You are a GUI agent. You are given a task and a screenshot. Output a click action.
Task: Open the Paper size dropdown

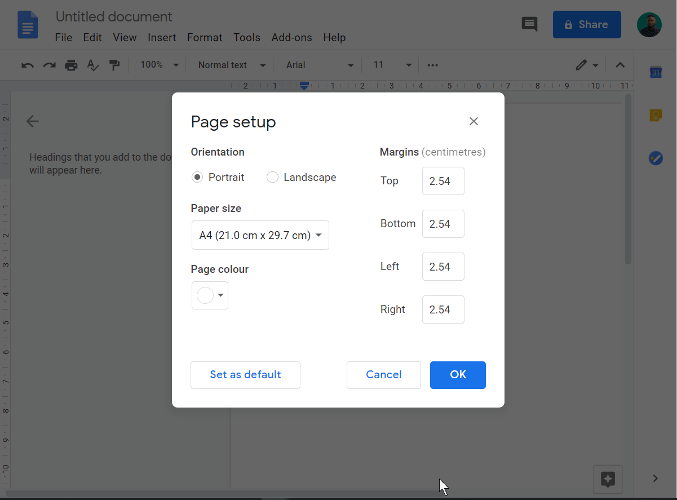(x=260, y=235)
